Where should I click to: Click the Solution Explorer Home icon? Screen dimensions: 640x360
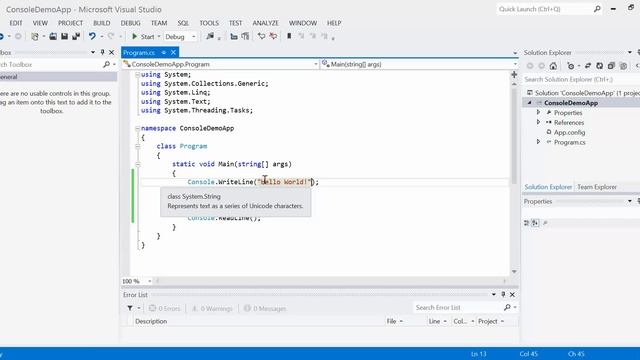pos(553,66)
